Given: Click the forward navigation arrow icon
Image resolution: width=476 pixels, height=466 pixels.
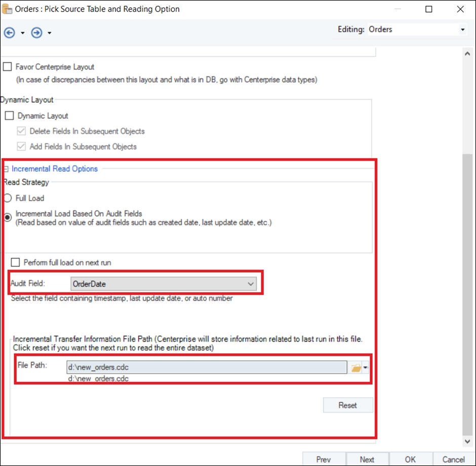Looking at the screenshot, I should point(36,33).
